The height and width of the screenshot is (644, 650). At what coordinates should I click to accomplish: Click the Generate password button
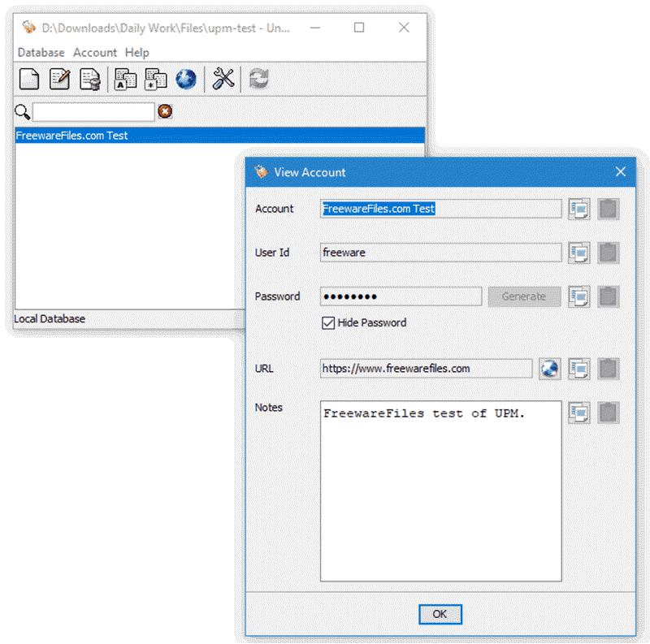[x=524, y=296]
